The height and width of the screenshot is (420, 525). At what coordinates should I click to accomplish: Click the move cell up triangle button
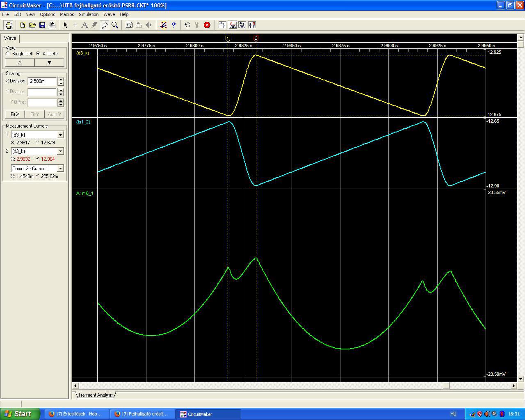pyautogui.click(x=20, y=63)
